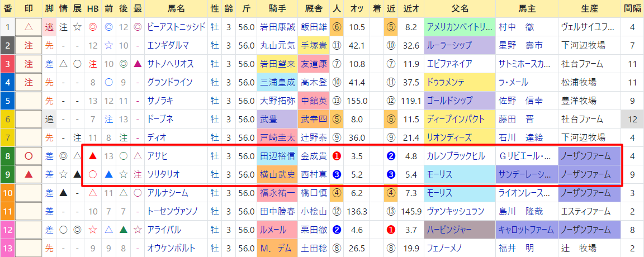Viewport: 644px width, 257px height.
Task: Click the red popularity badge 1 in アサヒ row
Action: tap(337, 156)
